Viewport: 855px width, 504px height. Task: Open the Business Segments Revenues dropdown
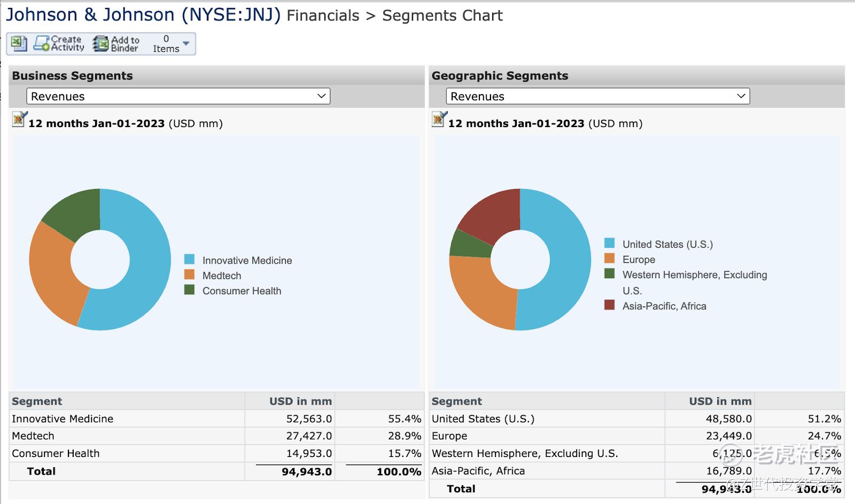(x=178, y=96)
